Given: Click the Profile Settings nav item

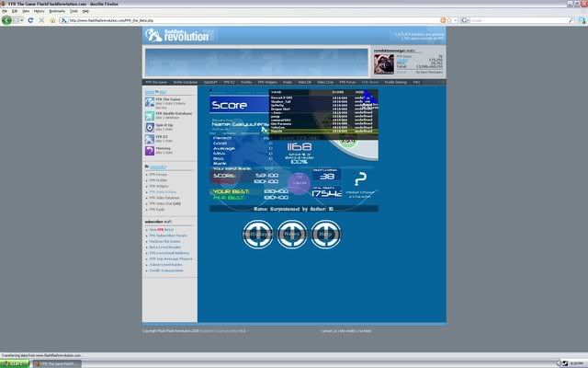Looking at the screenshot, I should tap(396, 83).
